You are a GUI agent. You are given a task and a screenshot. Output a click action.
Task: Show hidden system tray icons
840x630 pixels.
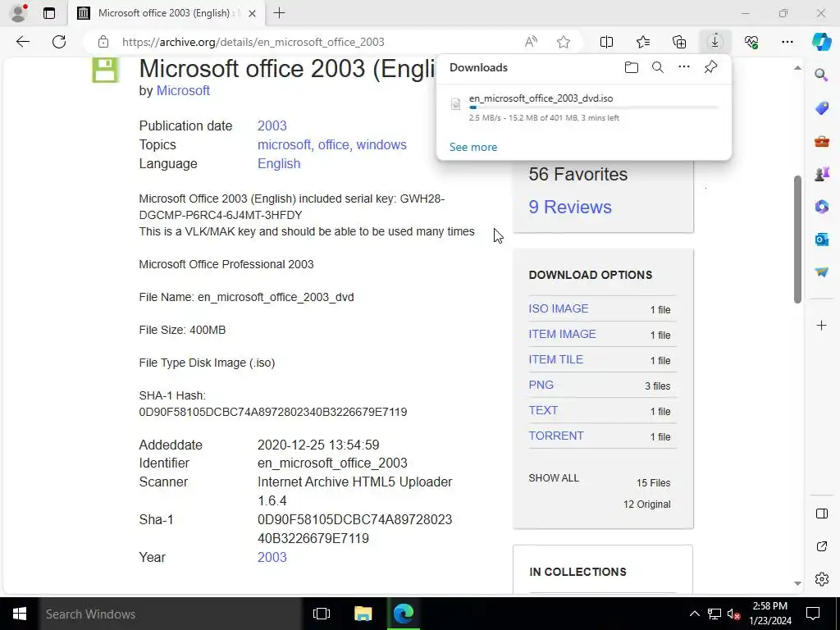click(x=694, y=614)
